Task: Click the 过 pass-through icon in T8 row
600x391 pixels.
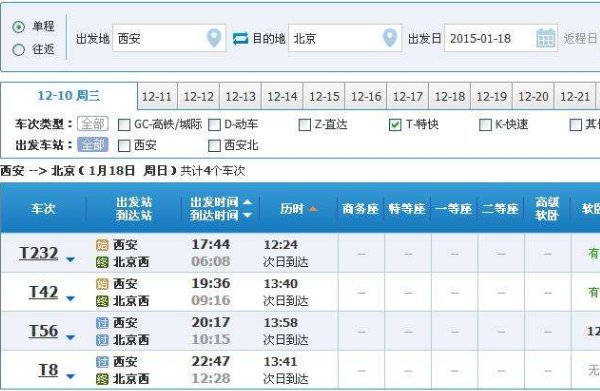Action: click(102, 362)
